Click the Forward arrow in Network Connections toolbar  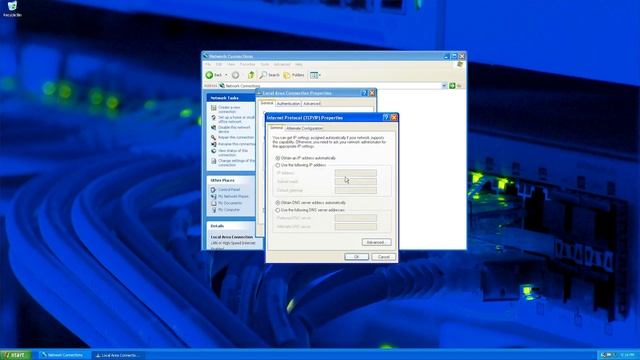(236, 75)
